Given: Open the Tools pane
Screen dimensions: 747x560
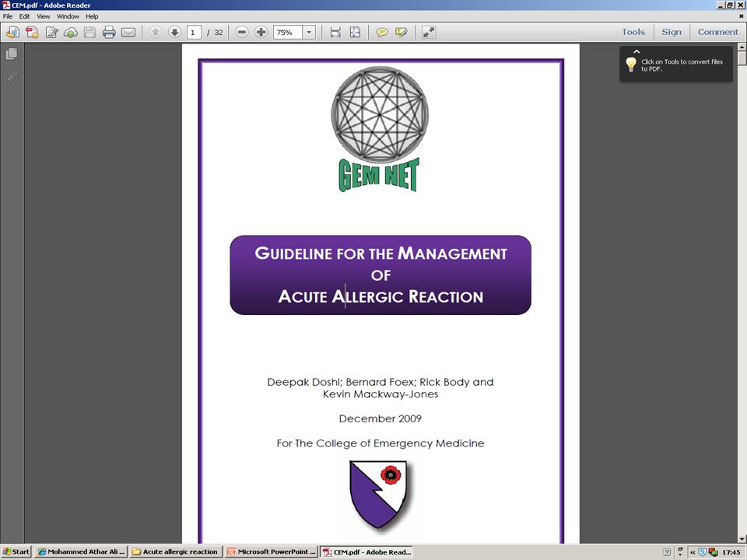Looking at the screenshot, I should coord(633,32).
